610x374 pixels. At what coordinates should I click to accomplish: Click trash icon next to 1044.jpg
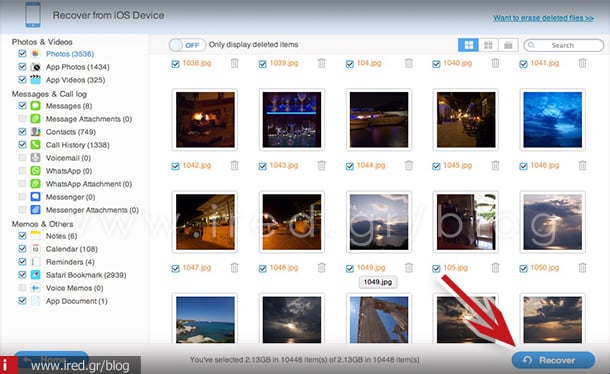tap(408, 165)
